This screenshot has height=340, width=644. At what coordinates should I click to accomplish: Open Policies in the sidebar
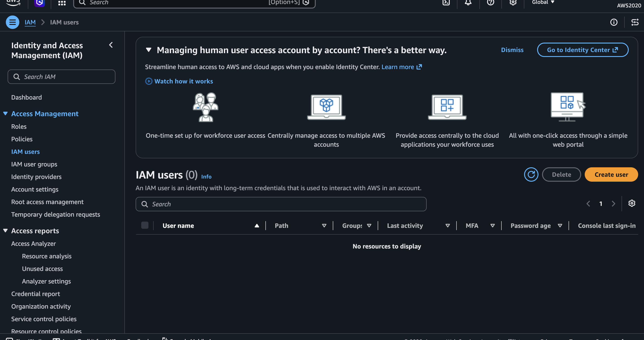coord(22,139)
